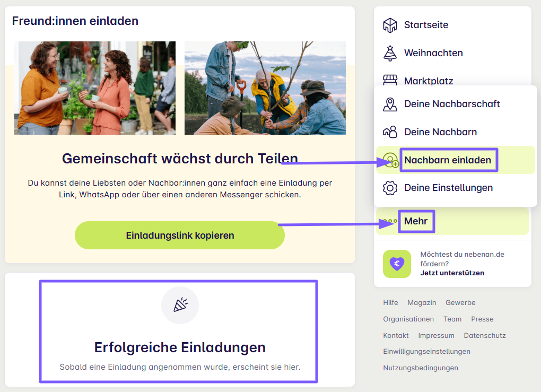The image size is (541, 392).
Task: Open Einwilligungseinstellungen footer link
Action: pyautogui.click(x=426, y=351)
